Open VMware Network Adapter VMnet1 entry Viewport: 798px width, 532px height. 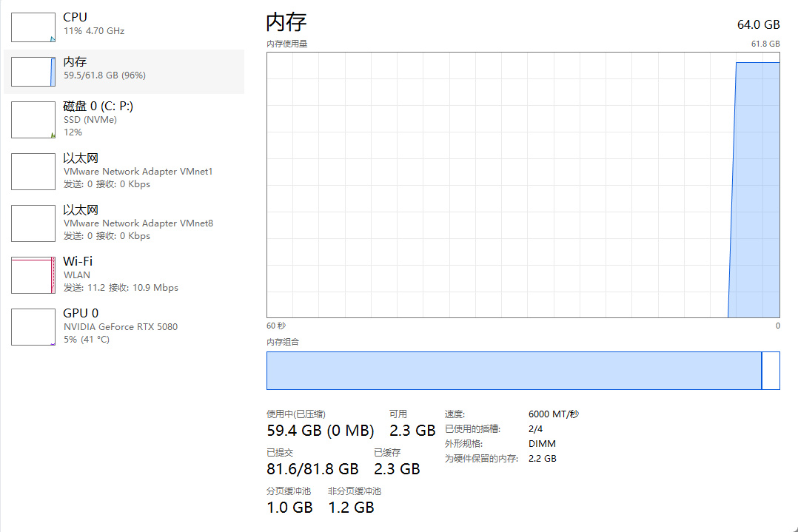coord(138,172)
